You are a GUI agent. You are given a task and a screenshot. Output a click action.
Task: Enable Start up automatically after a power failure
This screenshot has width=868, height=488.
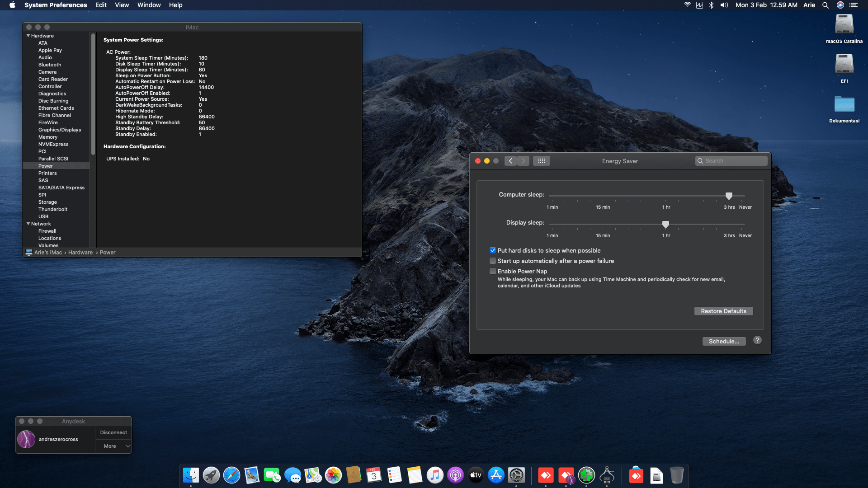coord(493,261)
